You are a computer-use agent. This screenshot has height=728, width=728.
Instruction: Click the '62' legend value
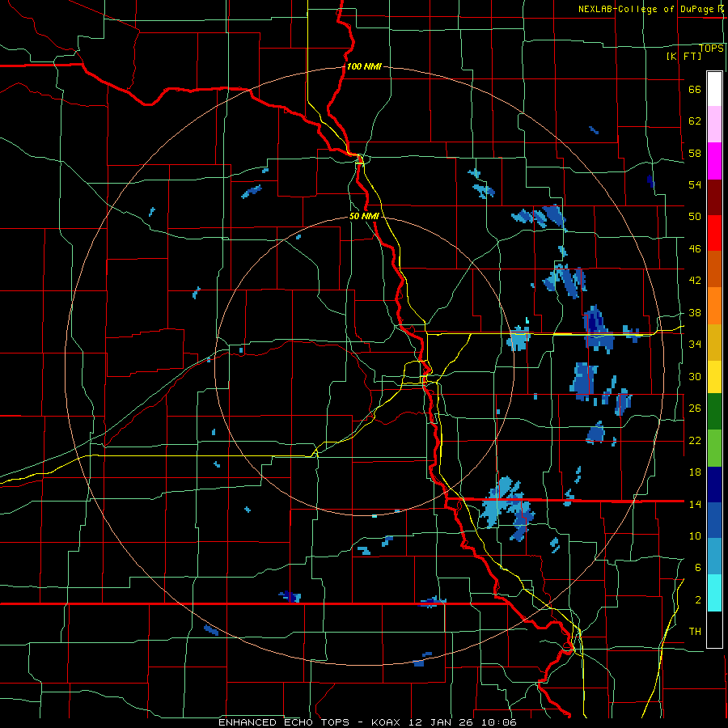click(695, 121)
